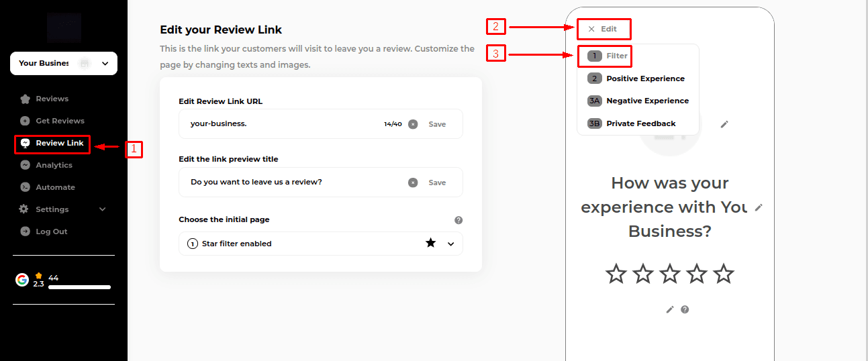Open the Star filter enabled dropdown
The height and width of the screenshot is (361, 868).
[450, 244]
